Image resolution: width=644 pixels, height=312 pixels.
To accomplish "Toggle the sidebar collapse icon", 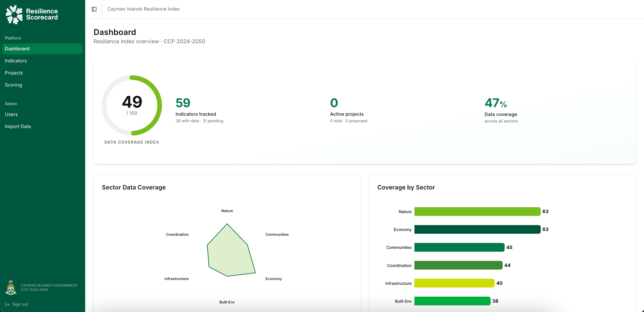I will click(x=94, y=9).
